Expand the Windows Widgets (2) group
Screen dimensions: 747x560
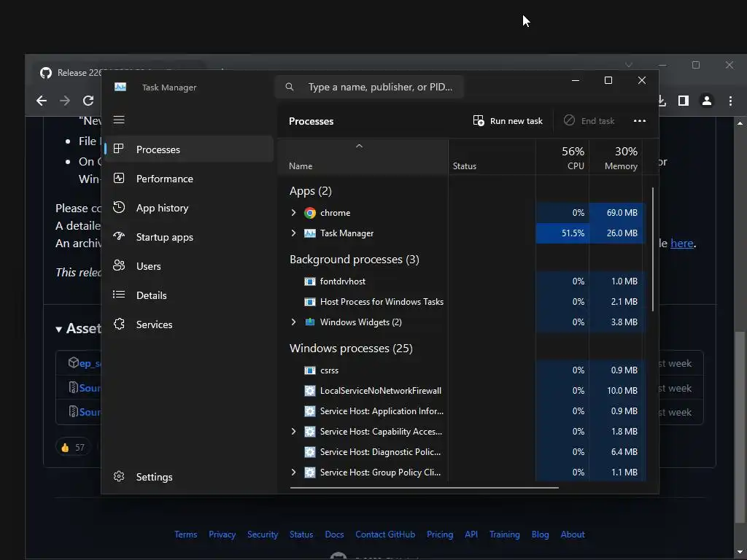pyautogui.click(x=293, y=322)
